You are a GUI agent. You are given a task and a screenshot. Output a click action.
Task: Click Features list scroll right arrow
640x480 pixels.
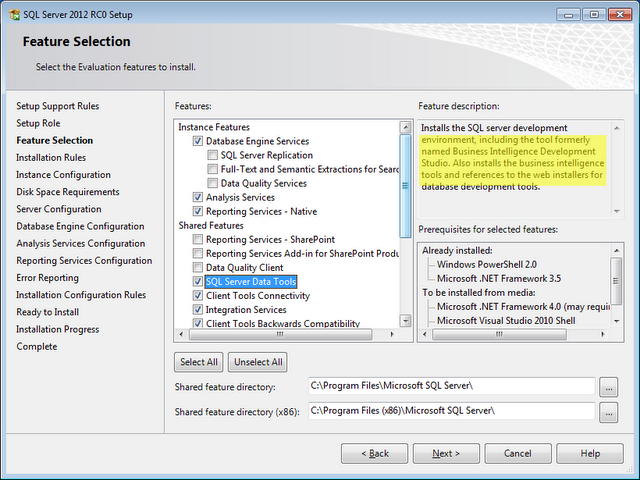click(392, 334)
